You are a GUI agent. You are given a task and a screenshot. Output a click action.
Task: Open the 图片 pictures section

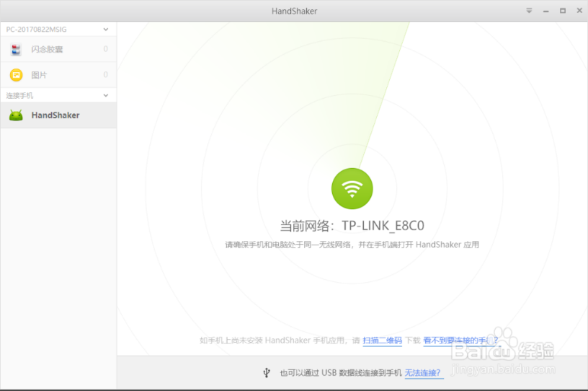58,75
